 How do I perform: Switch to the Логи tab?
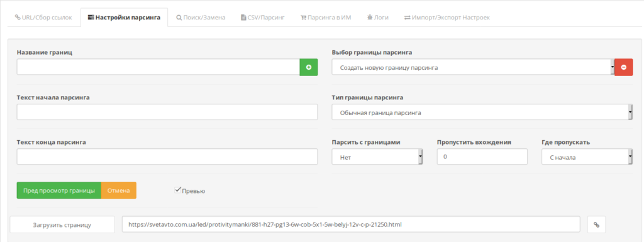click(377, 18)
